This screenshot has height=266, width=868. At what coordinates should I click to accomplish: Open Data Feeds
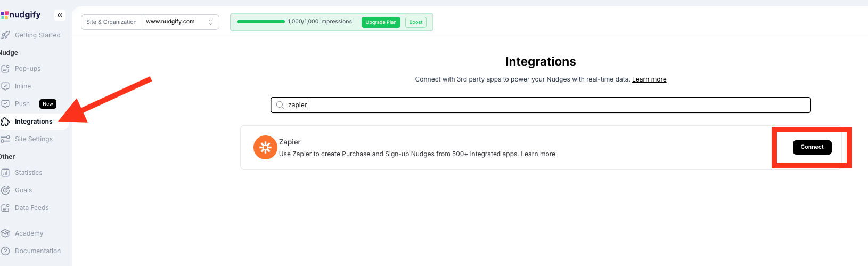pyautogui.click(x=32, y=208)
